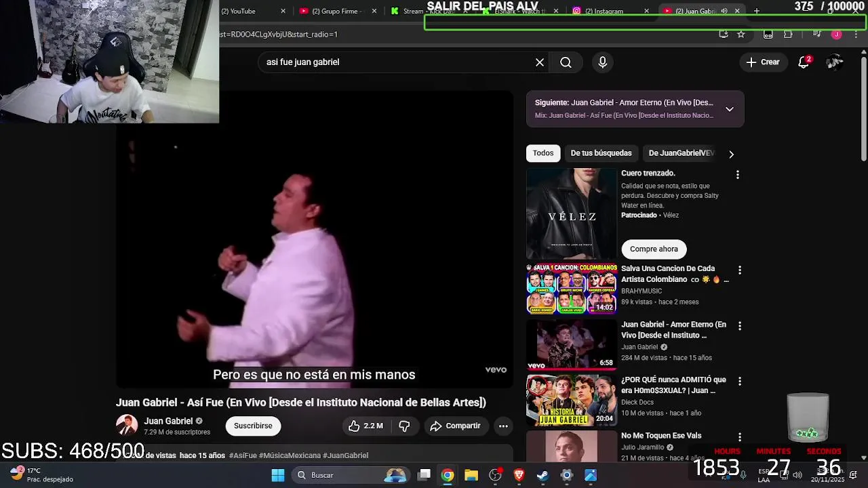The width and height of the screenshot is (868, 488).
Task: Open File Explorer from the taskbar
Action: [471, 475]
